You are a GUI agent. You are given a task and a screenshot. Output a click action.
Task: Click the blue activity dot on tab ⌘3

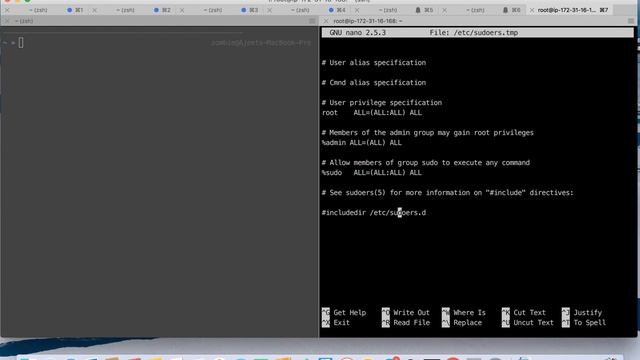pyautogui.click(x=244, y=10)
